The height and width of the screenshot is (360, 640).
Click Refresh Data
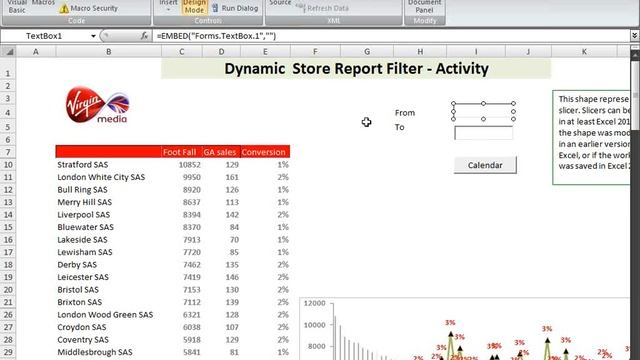323,8
